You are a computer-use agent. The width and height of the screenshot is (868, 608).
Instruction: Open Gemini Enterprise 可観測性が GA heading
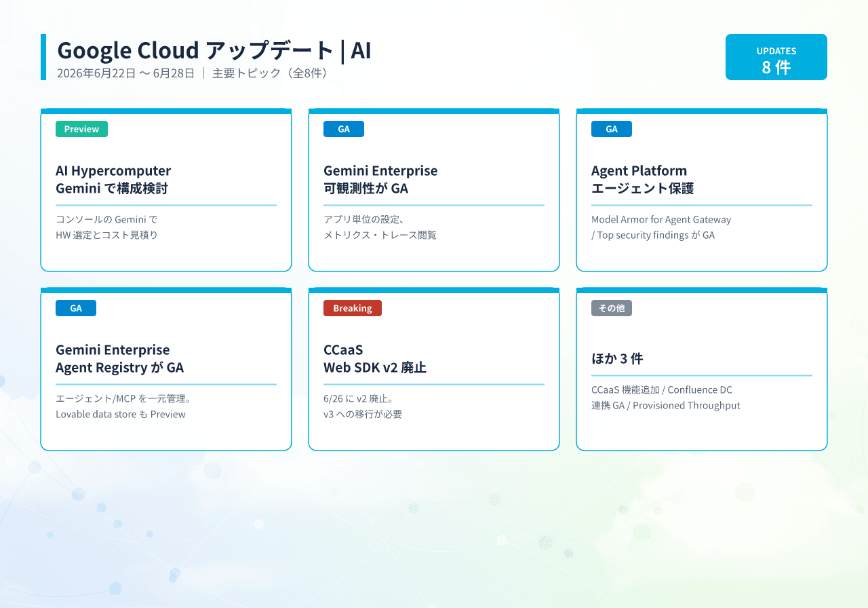tap(380, 179)
